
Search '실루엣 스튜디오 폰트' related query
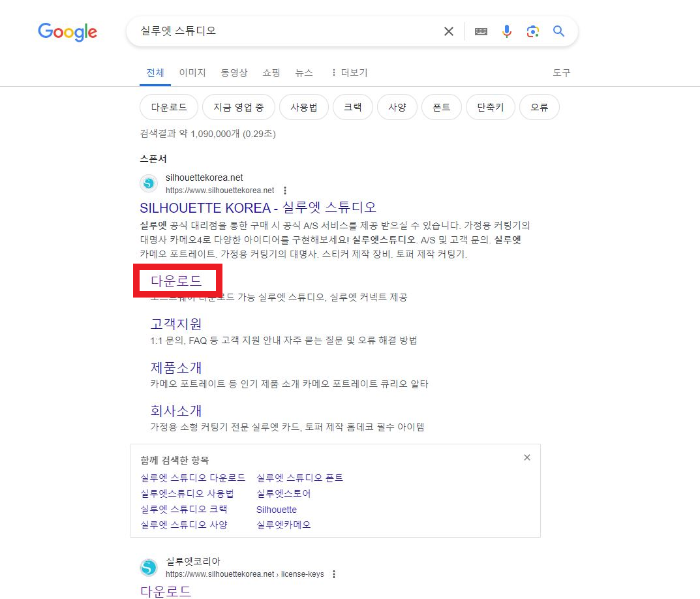point(299,478)
